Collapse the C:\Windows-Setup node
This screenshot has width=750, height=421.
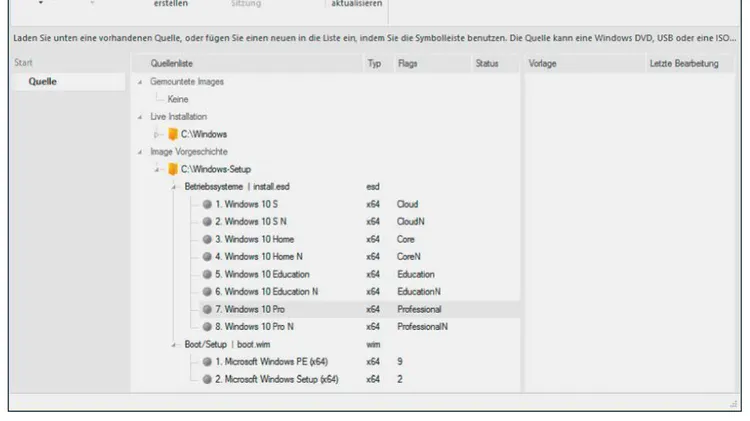(x=156, y=170)
